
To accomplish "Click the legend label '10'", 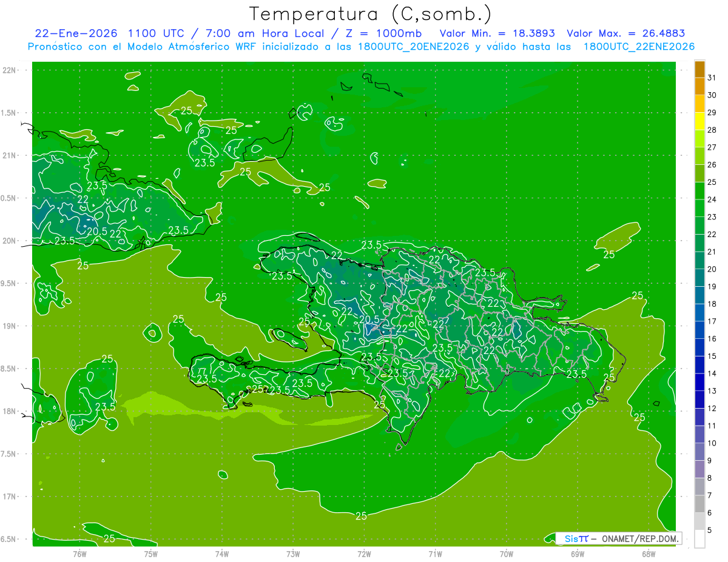I will pyautogui.click(x=712, y=444).
